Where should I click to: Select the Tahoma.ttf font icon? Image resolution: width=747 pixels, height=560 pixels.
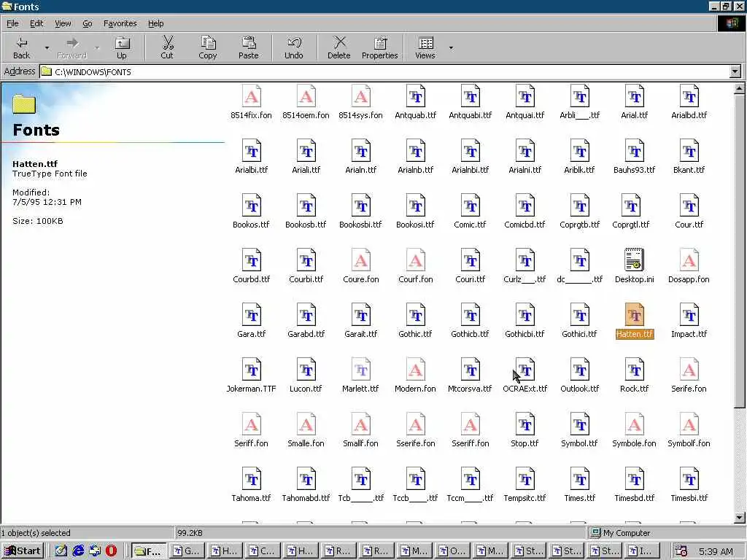click(x=252, y=479)
